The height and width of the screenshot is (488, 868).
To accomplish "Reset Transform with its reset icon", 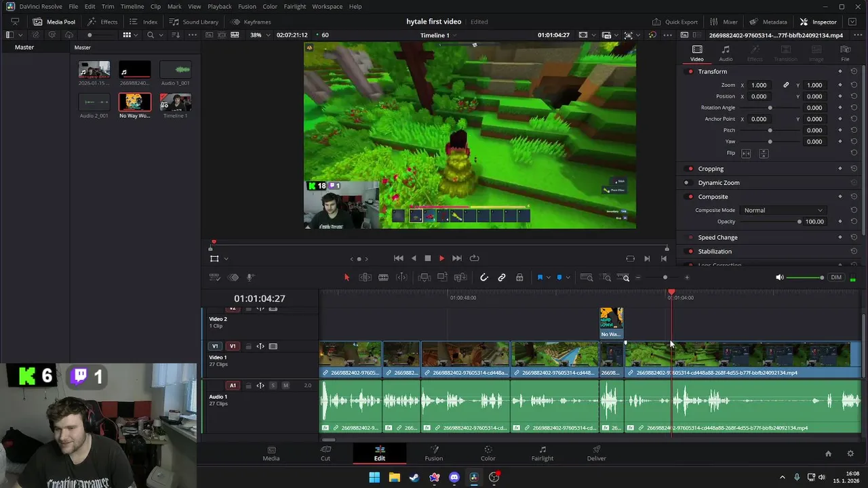I will click(854, 72).
